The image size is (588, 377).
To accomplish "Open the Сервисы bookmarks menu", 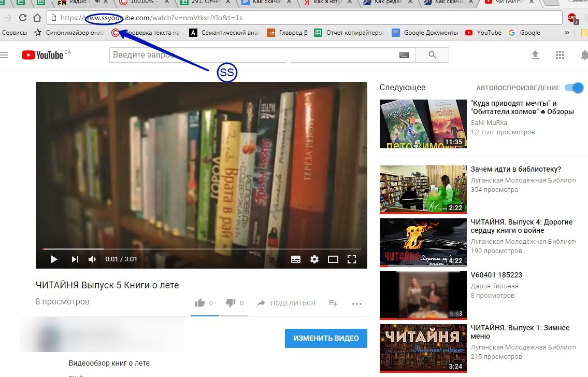I will (x=15, y=32).
